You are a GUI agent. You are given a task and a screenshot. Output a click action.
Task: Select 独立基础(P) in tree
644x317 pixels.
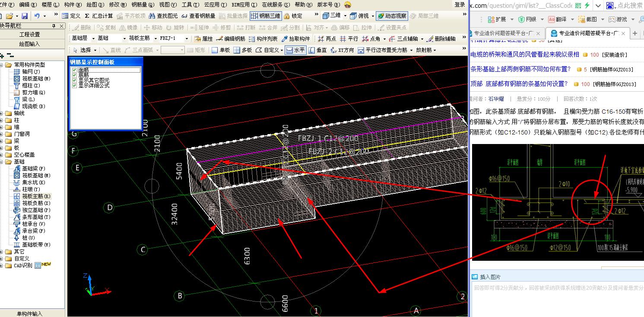32,210
